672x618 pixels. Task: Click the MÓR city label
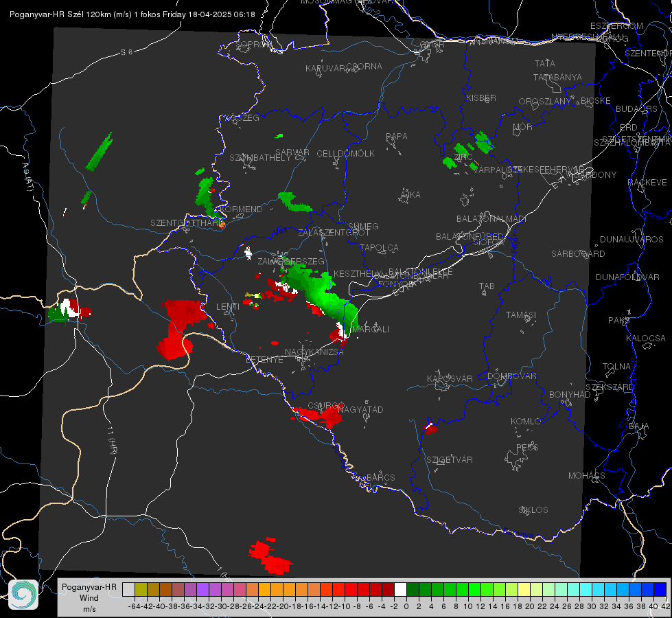(523, 127)
